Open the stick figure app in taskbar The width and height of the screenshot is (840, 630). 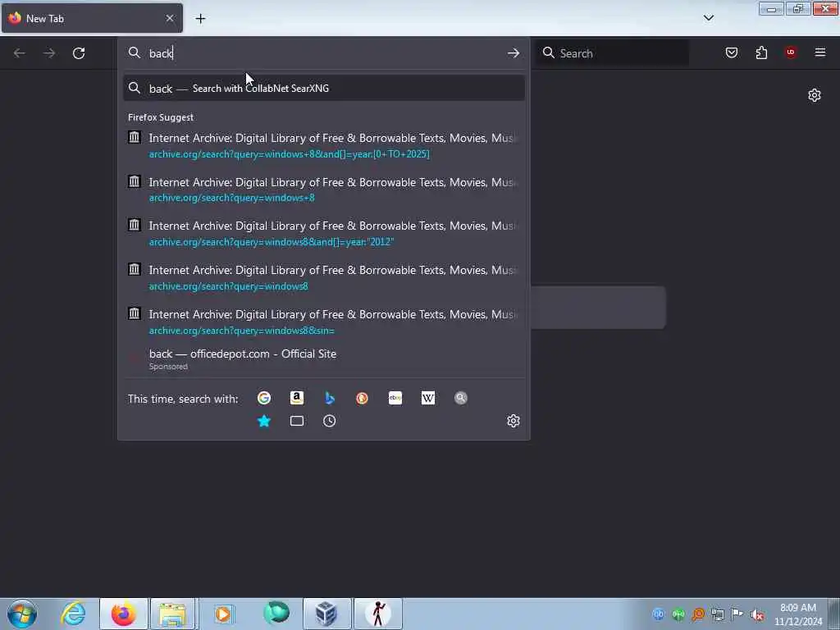click(377, 614)
